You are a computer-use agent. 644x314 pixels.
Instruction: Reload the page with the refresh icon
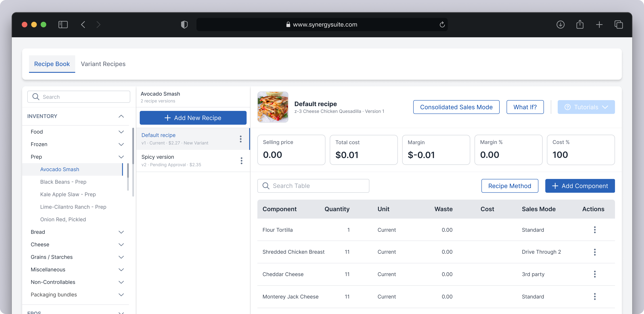coord(442,25)
